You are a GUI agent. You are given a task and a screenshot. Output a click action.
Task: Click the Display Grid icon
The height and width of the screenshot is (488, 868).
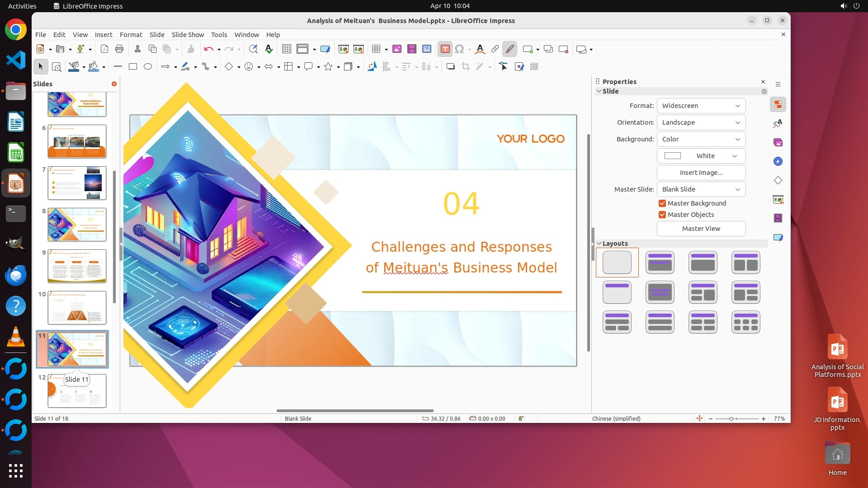(286, 49)
